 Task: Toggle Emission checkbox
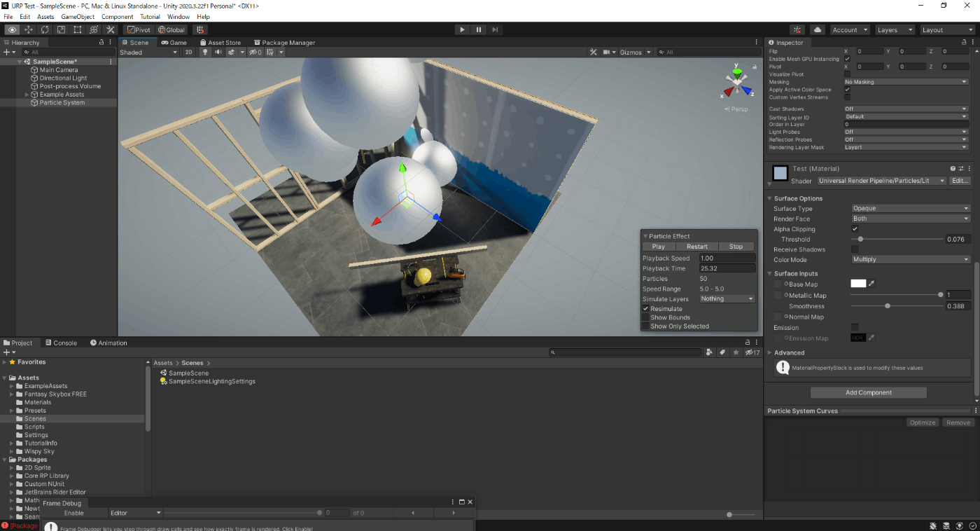(855, 327)
